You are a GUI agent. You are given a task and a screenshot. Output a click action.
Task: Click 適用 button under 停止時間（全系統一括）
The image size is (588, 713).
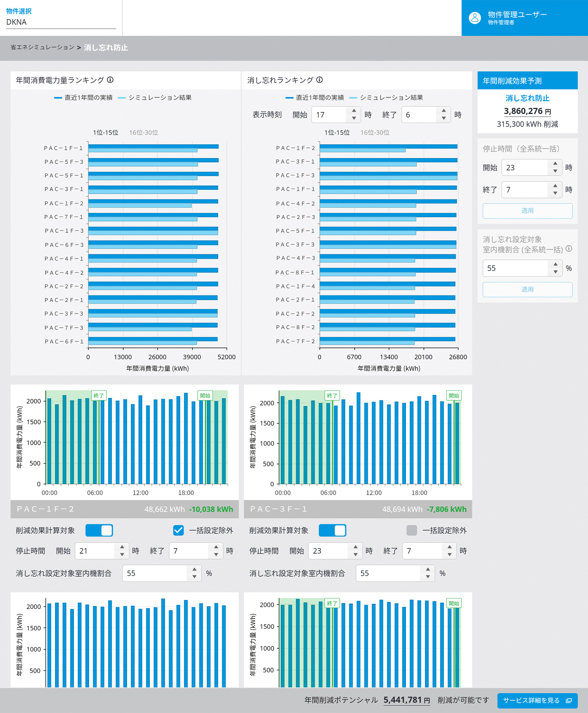pos(527,211)
